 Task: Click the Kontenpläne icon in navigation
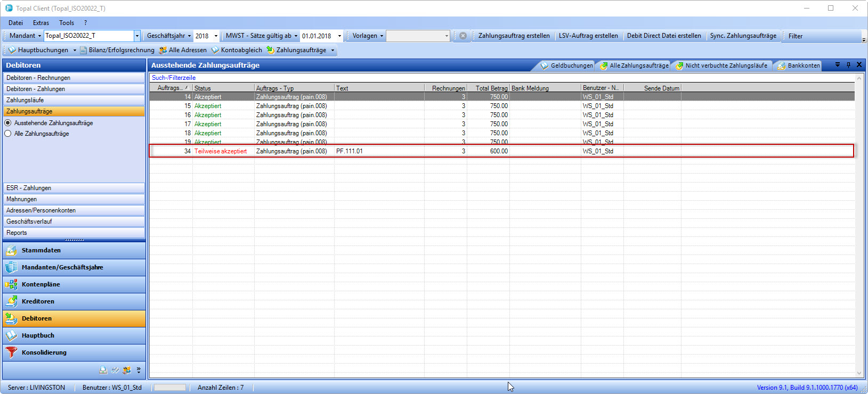click(11, 284)
